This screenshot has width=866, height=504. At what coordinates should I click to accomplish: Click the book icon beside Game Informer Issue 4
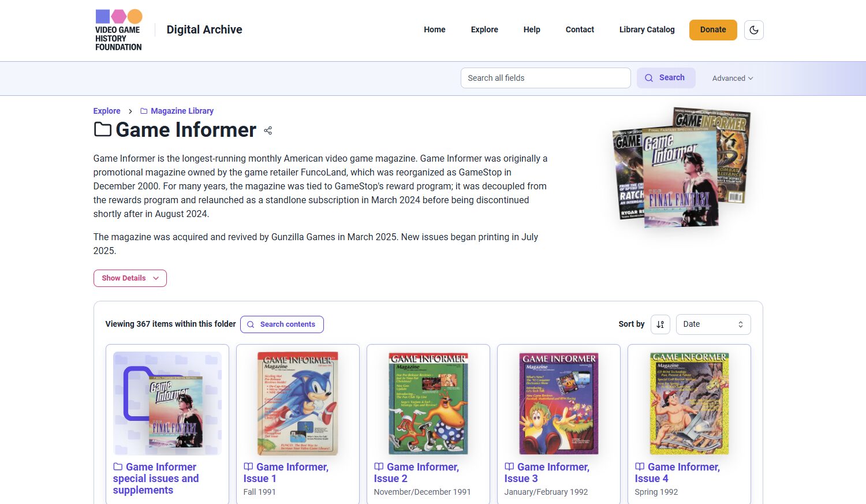(639, 466)
